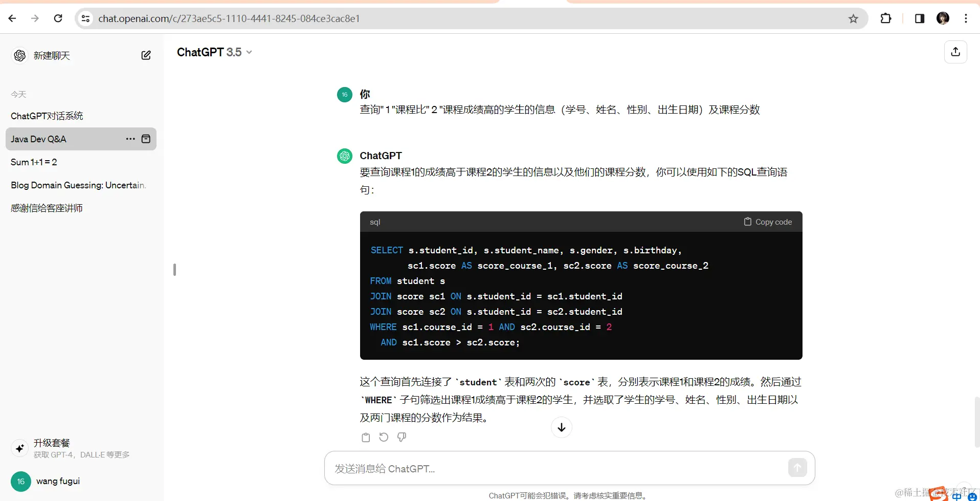Share the chat with the upload icon

(955, 52)
